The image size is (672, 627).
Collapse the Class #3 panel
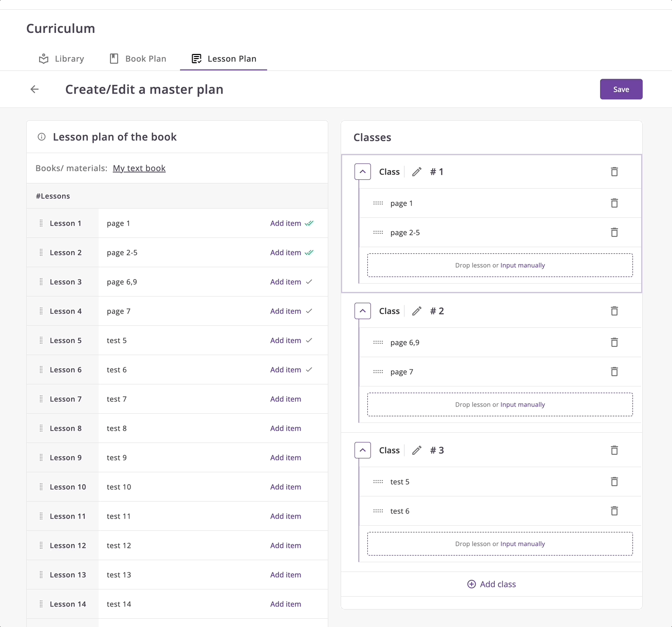363,450
